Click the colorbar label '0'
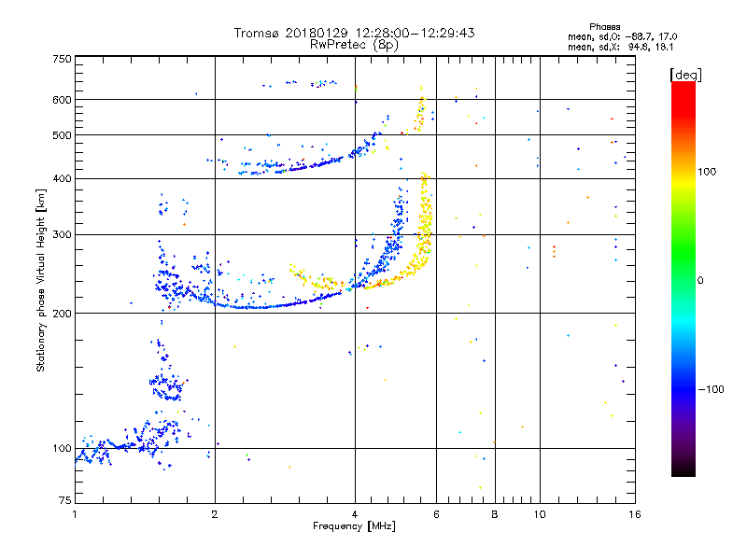The height and width of the screenshot is (560, 747). pyautogui.click(x=700, y=281)
